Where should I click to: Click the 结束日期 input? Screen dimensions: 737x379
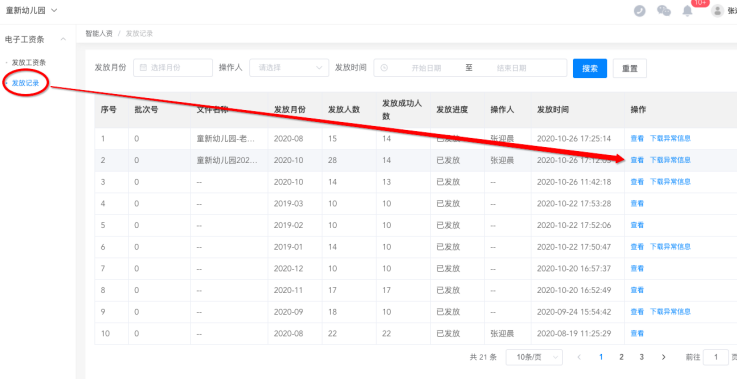pyautogui.click(x=511, y=68)
